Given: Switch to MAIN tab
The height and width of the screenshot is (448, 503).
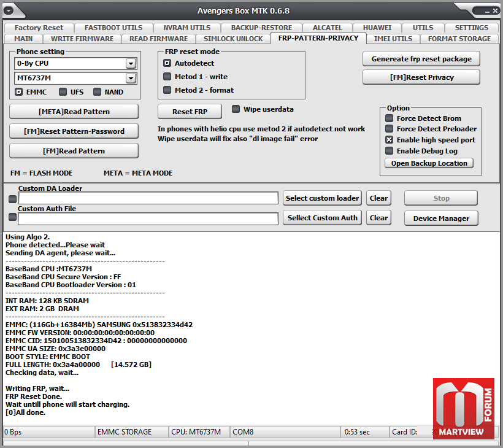Looking at the screenshot, I should pos(23,39).
